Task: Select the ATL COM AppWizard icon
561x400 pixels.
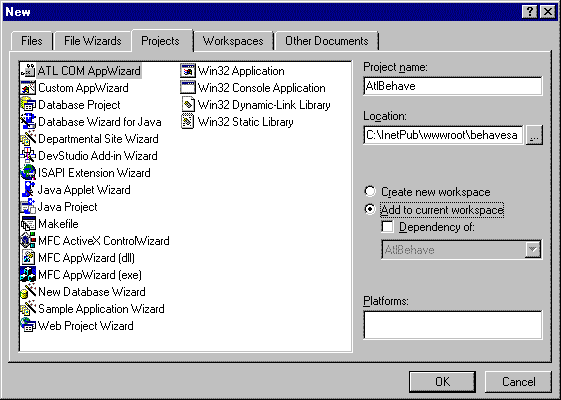Action: pos(28,71)
